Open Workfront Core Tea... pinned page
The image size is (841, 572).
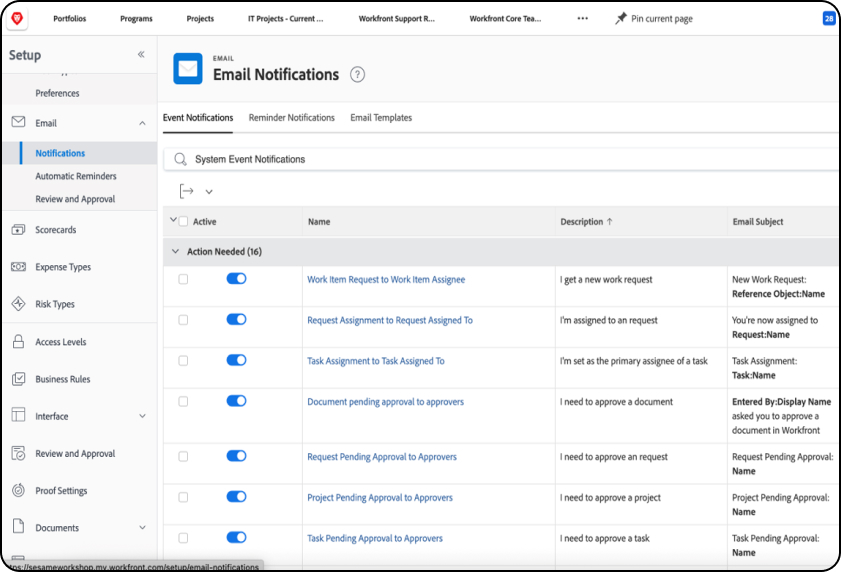click(x=505, y=18)
